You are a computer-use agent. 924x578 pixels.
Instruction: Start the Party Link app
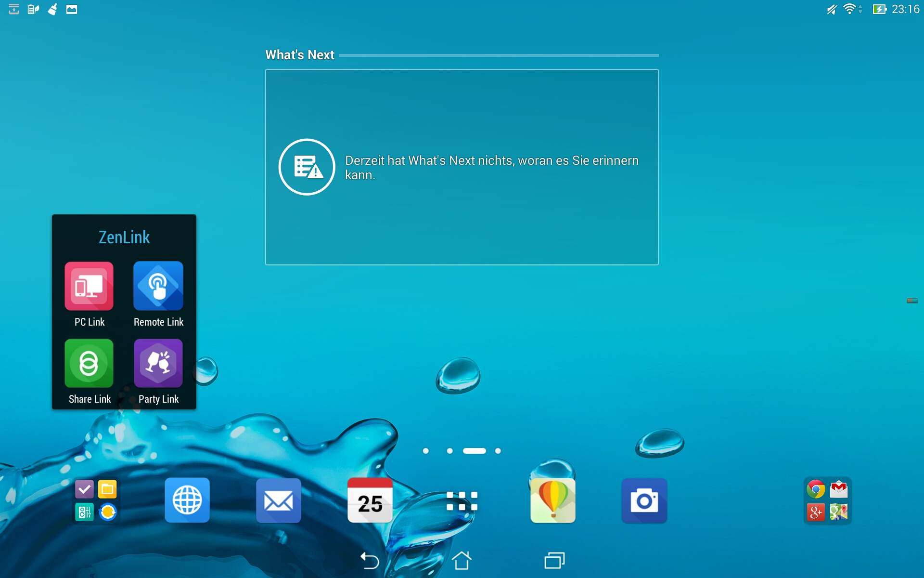[x=158, y=364]
